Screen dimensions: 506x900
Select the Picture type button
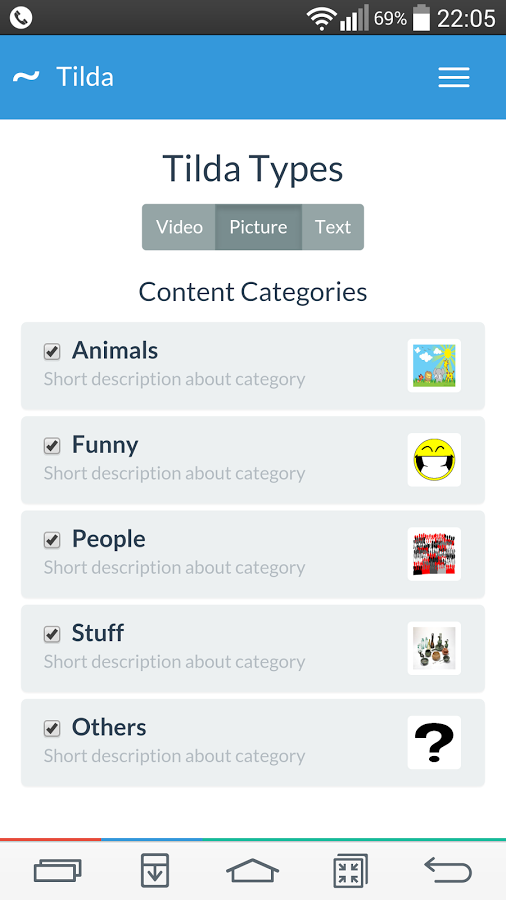[258, 227]
